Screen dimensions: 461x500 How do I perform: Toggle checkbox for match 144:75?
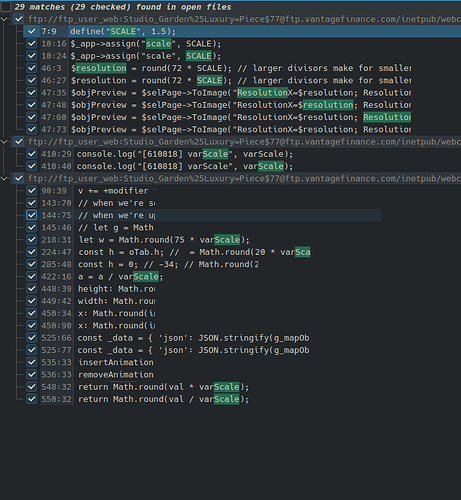(32, 215)
